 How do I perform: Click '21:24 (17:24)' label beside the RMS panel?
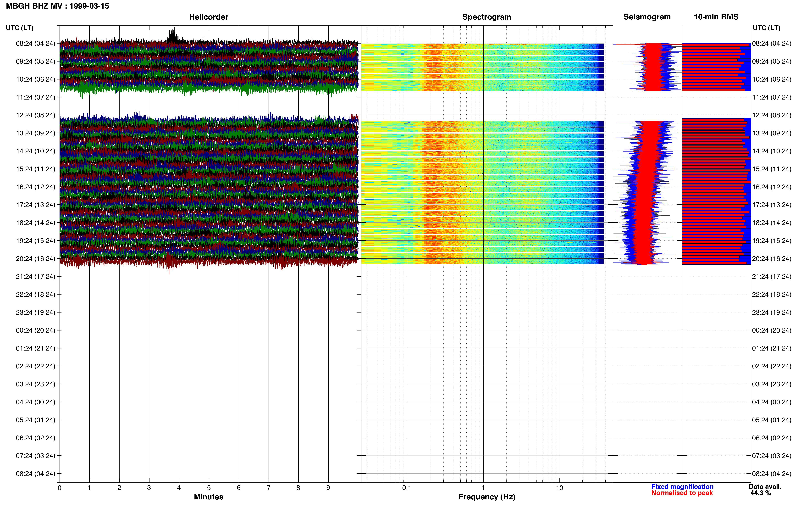[x=772, y=277]
